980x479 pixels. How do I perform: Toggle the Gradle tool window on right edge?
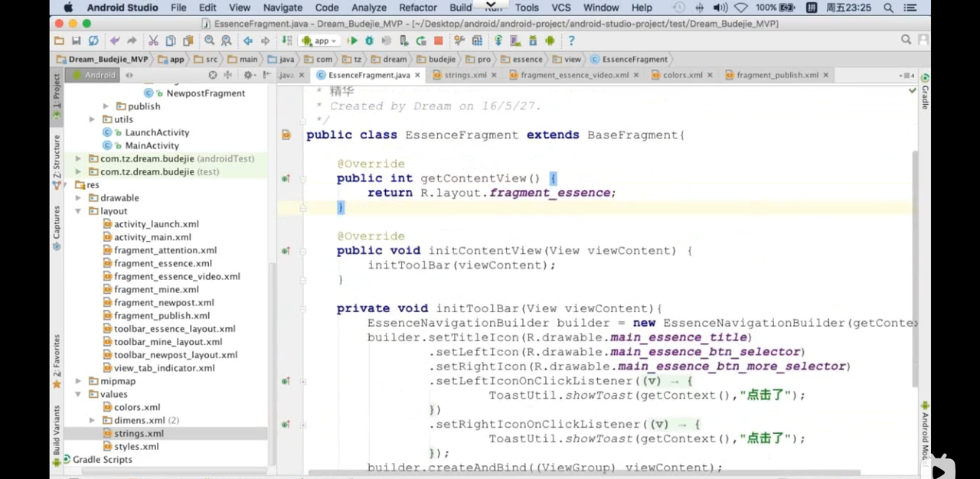pyautogui.click(x=925, y=93)
